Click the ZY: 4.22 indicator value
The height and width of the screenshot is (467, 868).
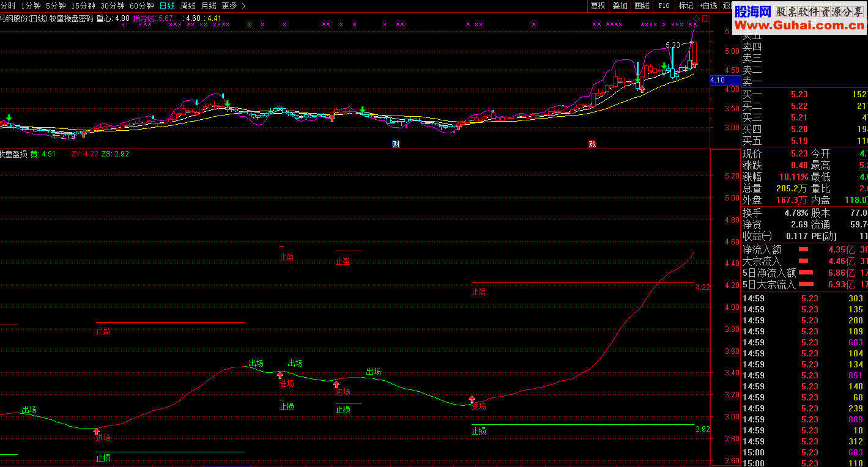point(85,154)
